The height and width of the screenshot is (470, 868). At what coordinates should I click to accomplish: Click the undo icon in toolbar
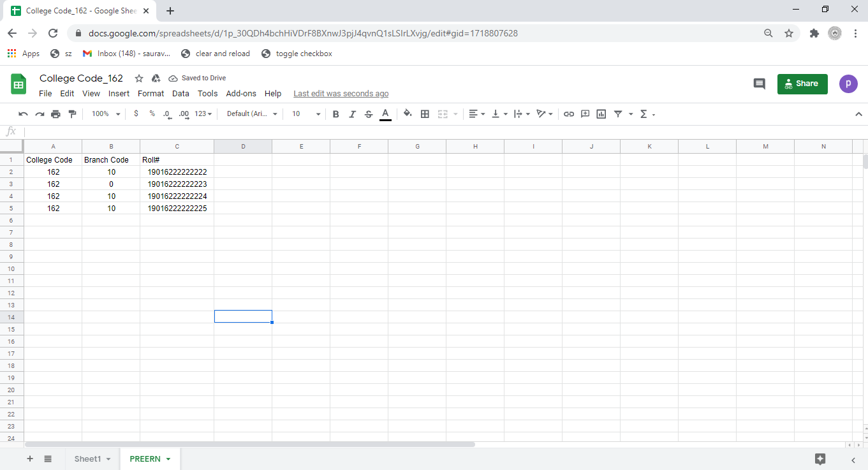point(23,114)
